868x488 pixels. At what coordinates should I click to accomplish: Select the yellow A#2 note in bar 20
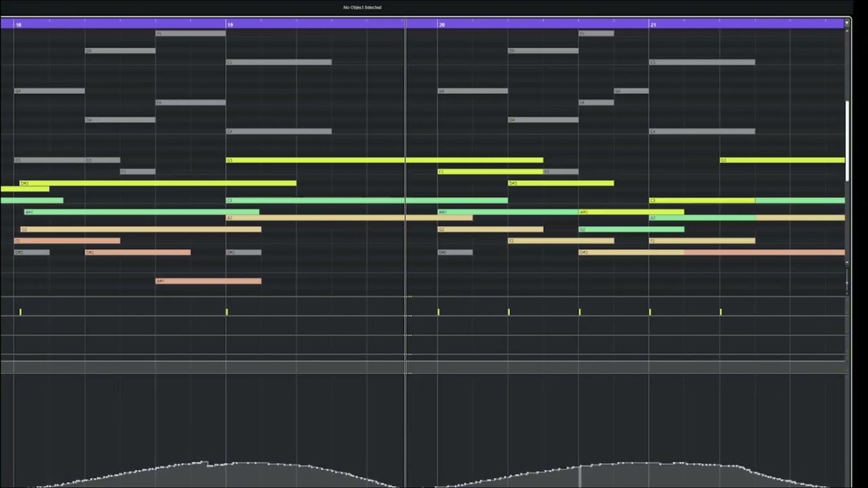(x=631, y=212)
